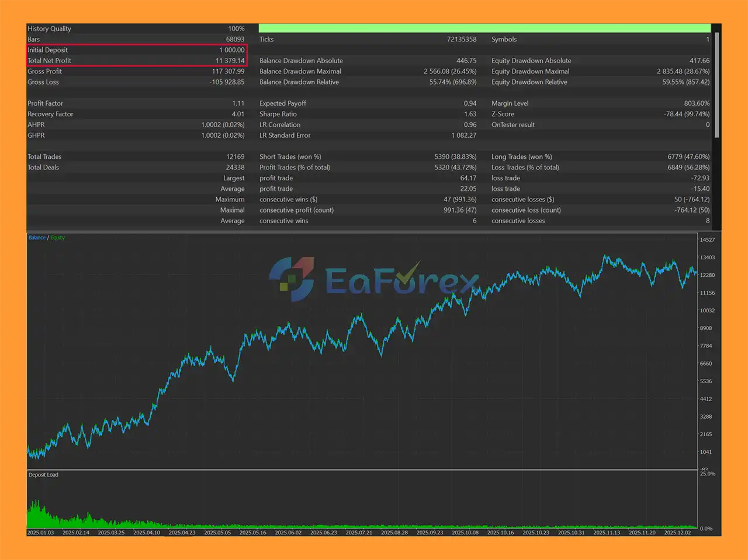Click the Margin Level value 803.60%
This screenshot has height=560, width=748.
[697, 103]
